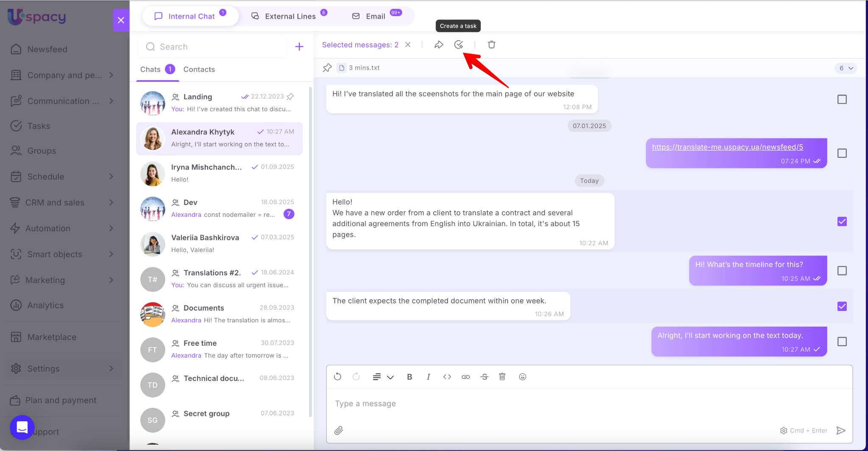
Task: Toggle bold formatting in message editor
Action: tap(409, 377)
